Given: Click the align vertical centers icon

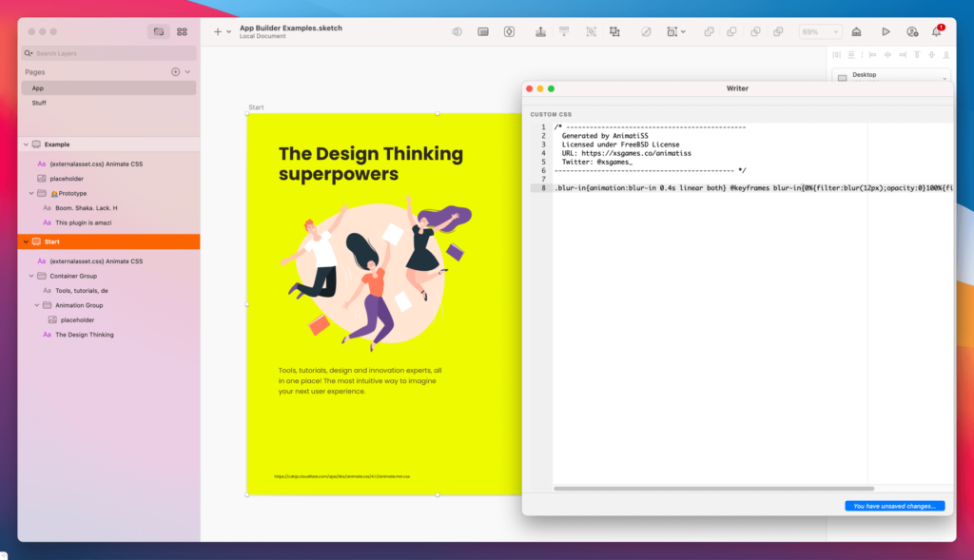Looking at the screenshot, I should [x=931, y=55].
